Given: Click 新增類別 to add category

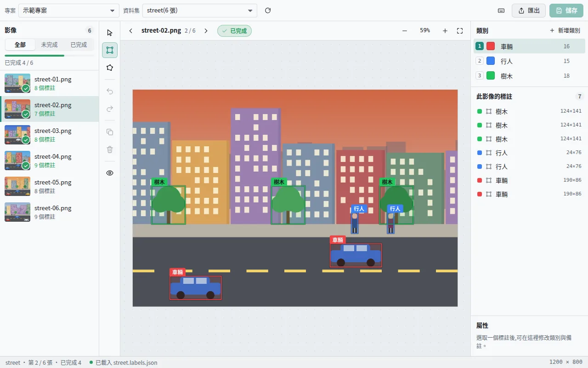Looking at the screenshot, I should pyautogui.click(x=565, y=30).
